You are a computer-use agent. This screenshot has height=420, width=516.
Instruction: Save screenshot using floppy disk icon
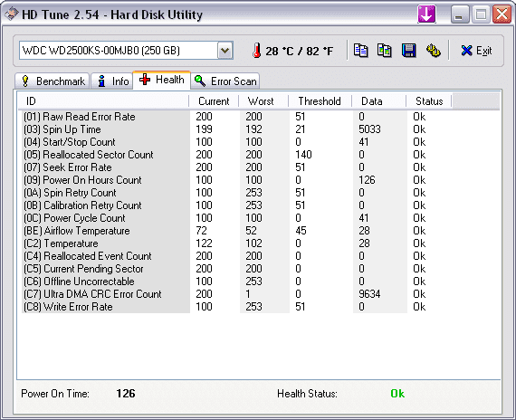click(408, 51)
